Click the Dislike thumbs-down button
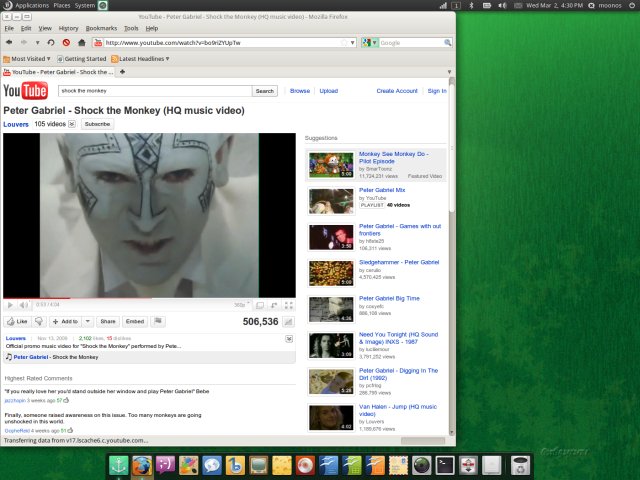640x480 pixels. (40, 322)
